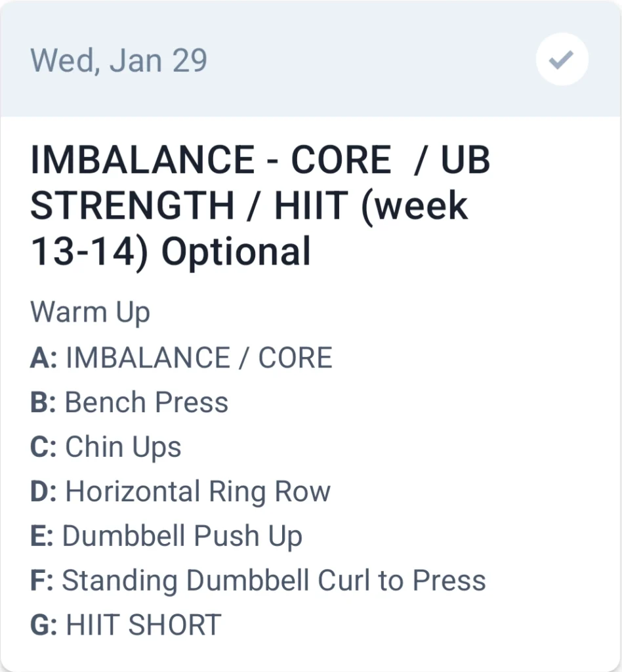622x672 pixels.
Task: Click the Wed, Jan 29 date header
Action: click(119, 61)
